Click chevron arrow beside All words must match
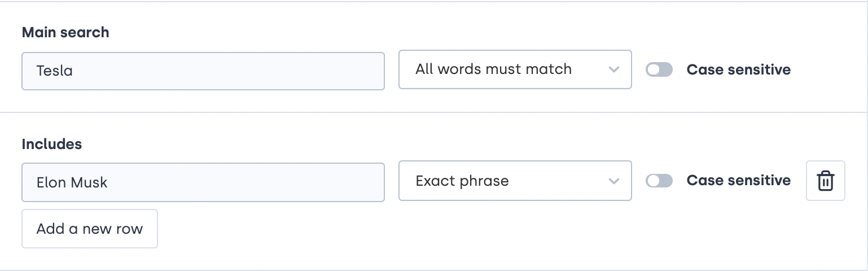Screen dimensions: 868x271 (613, 69)
